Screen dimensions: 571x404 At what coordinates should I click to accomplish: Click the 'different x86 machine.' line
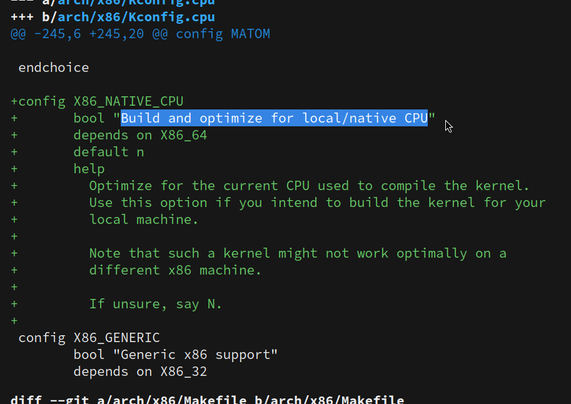175,270
